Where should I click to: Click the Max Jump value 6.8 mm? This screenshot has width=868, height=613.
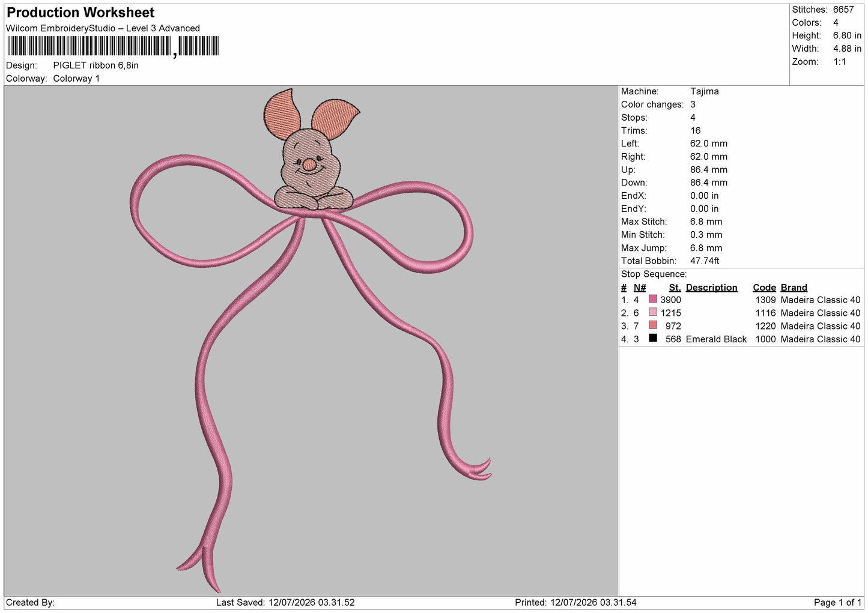click(x=706, y=248)
